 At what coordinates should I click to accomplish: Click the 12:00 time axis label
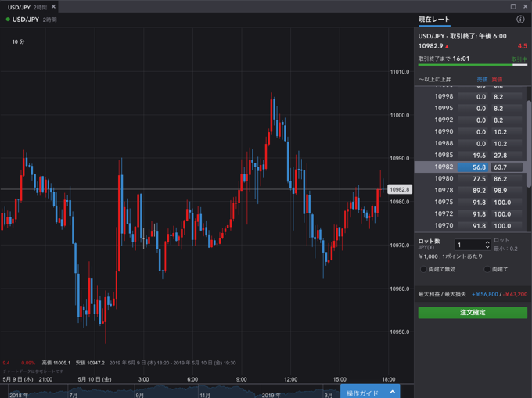coord(290,379)
